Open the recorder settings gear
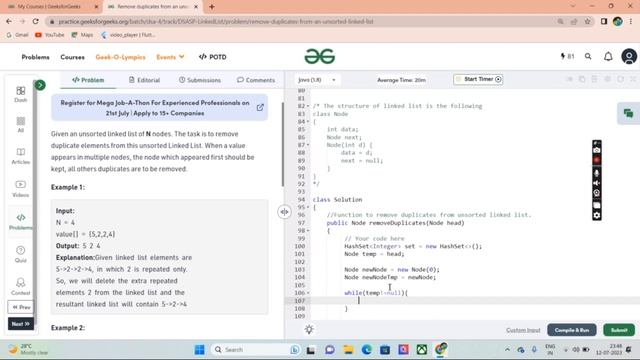640x360 pixels. click(597, 215)
